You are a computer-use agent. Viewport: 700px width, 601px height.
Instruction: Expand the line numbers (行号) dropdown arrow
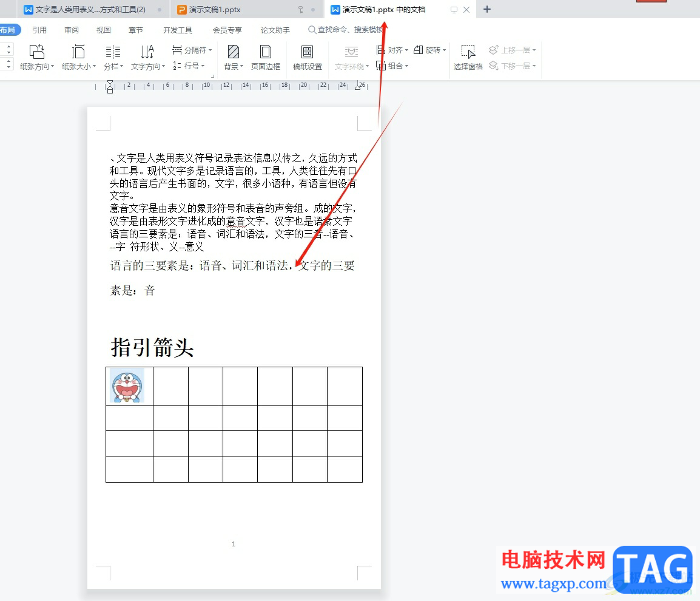point(203,66)
